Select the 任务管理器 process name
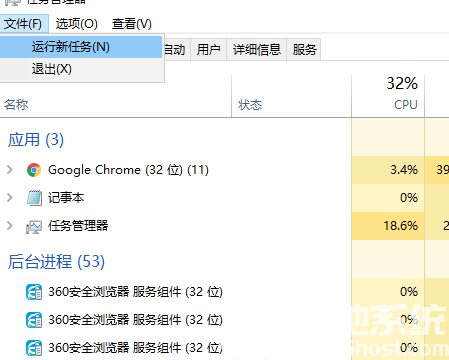This screenshot has height=360, width=449. pyautogui.click(x=78, y=226)
